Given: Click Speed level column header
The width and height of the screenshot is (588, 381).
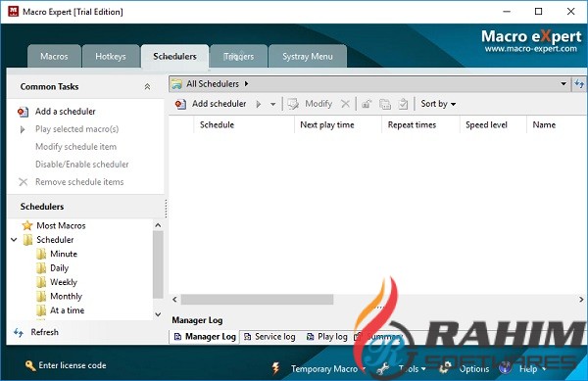Looking at the screenshot, I should click(494, 125).
